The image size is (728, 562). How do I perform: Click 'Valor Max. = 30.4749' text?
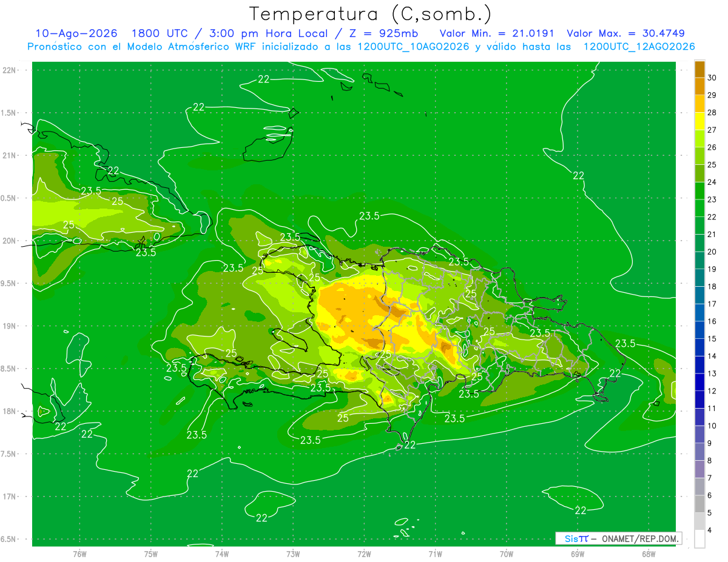click(625, 34)
